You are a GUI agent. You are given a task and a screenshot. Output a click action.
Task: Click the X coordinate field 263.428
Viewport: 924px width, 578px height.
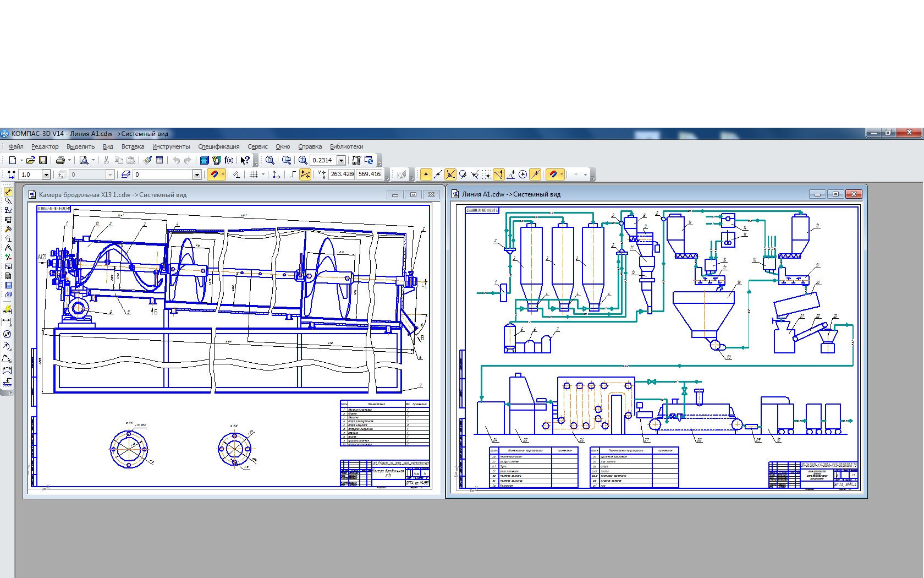pos(342,174)
